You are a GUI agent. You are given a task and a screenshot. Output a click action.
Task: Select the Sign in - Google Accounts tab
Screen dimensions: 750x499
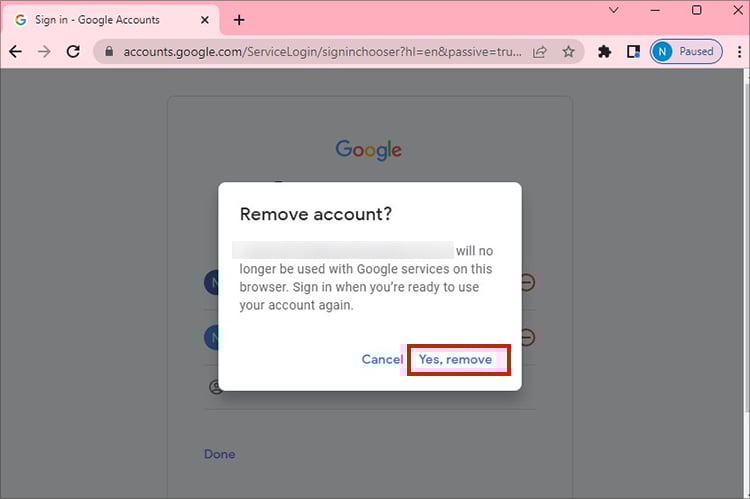coord(111,20)
